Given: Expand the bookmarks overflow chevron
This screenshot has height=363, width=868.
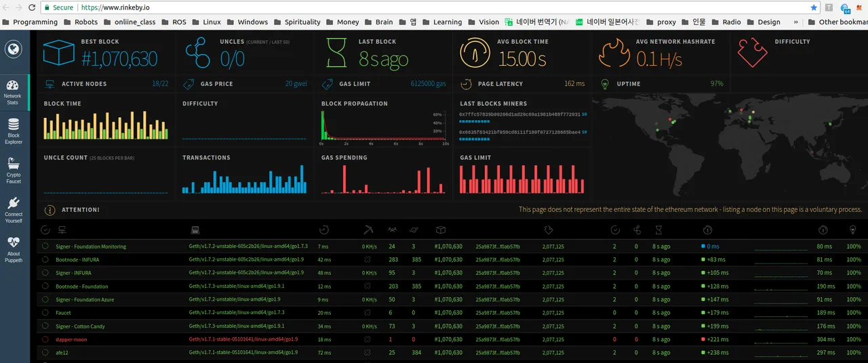Looking at the screenshot, I should [797, 22].
